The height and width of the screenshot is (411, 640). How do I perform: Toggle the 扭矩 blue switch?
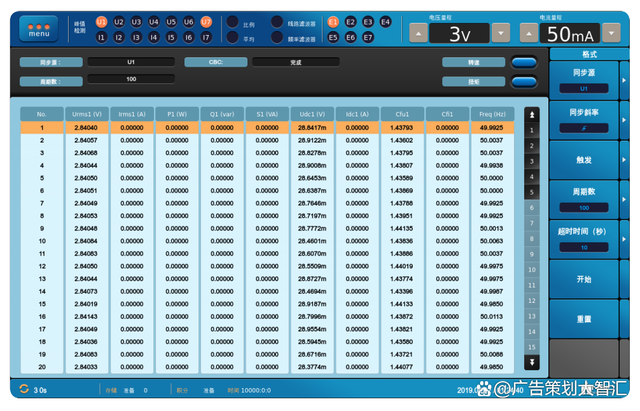pyautogui.click(x=524, y=82)
